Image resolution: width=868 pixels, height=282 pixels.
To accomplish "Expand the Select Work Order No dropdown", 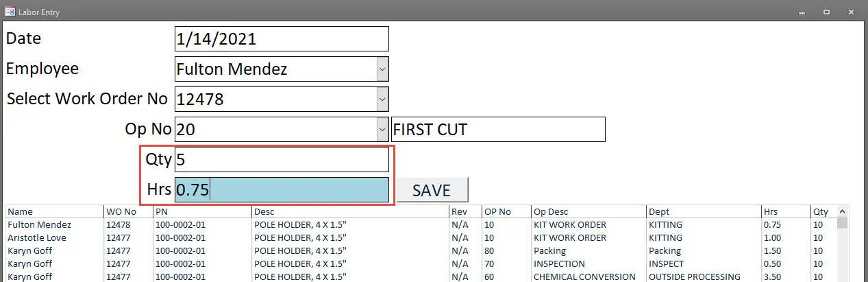I will pos(382,99).
